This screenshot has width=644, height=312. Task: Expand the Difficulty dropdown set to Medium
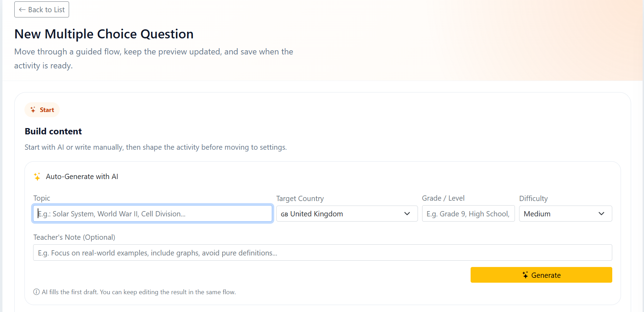pos(565,214)
